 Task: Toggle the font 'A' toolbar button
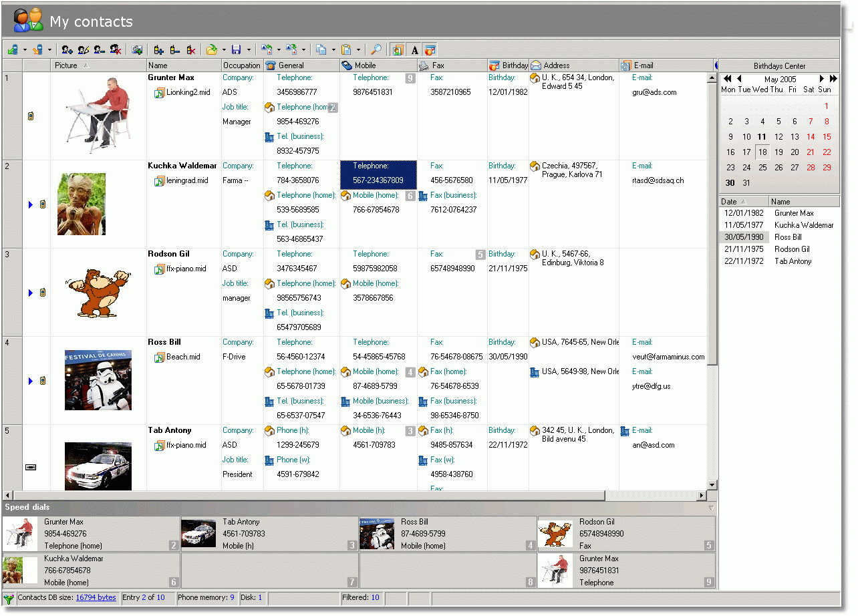click(414, 49)
